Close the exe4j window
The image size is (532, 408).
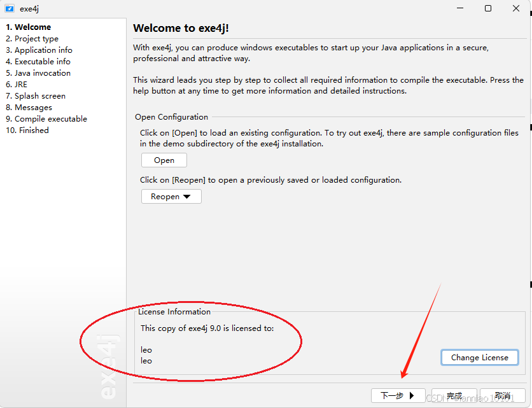tap(516, 8)
